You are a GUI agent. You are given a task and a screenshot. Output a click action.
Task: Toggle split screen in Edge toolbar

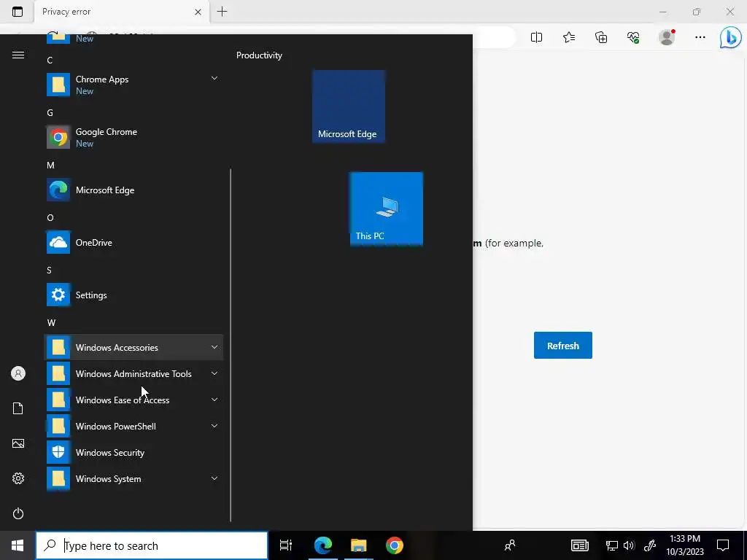click(536, 37)
